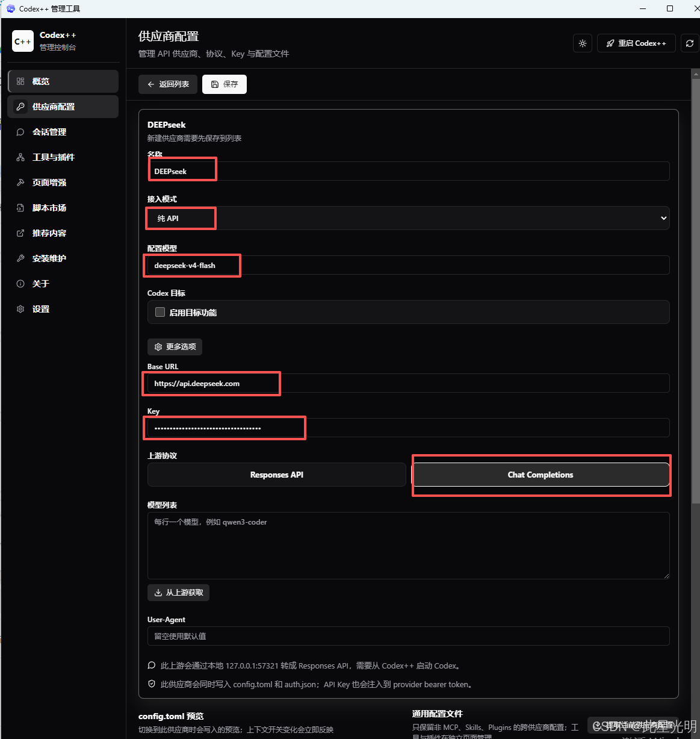The height and width of the screenshot is (739, 700).
Task: Click the 模型列表 text area
Action: coord(408,546)
